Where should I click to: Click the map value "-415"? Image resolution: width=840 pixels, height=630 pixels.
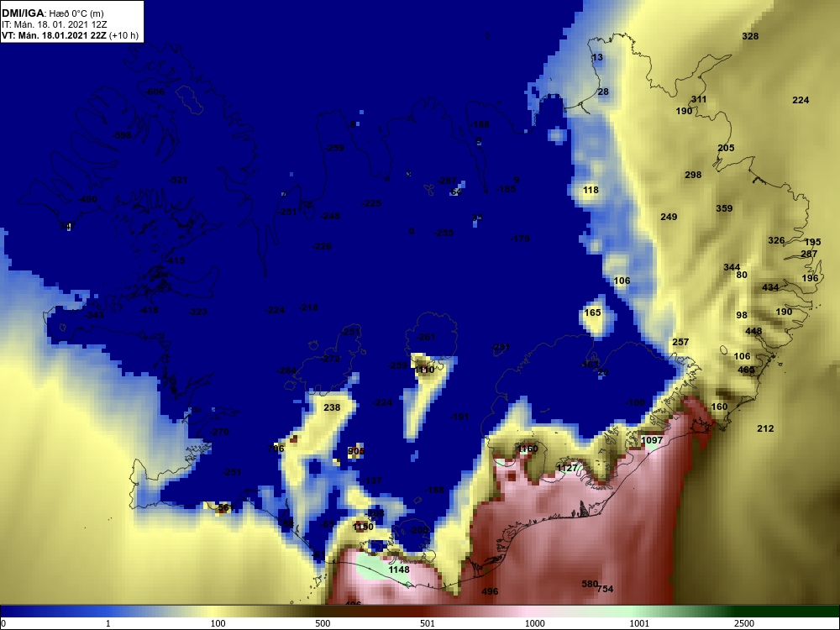[176, 260]
